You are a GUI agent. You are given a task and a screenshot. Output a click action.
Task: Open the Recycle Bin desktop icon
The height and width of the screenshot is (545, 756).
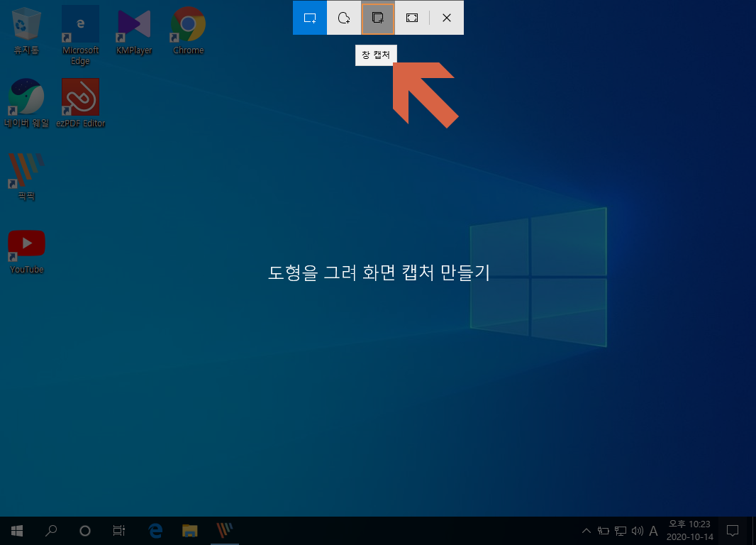coord(26,31)
